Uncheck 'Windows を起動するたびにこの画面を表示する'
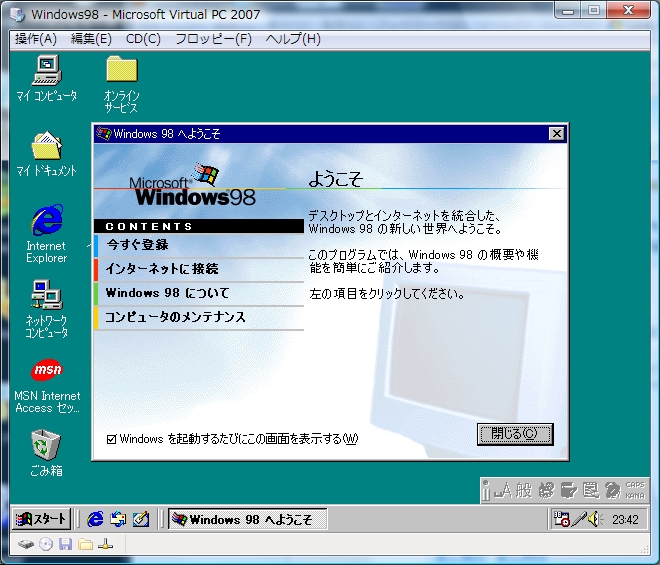Viewport: 660px width, 565px height. point(111,440)
